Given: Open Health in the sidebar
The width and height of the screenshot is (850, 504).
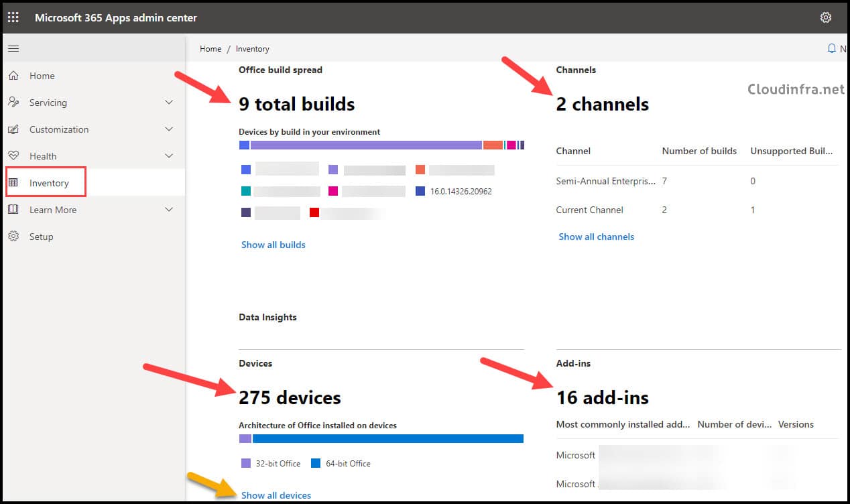Looking at the screenshot, I should pos(43,156).
